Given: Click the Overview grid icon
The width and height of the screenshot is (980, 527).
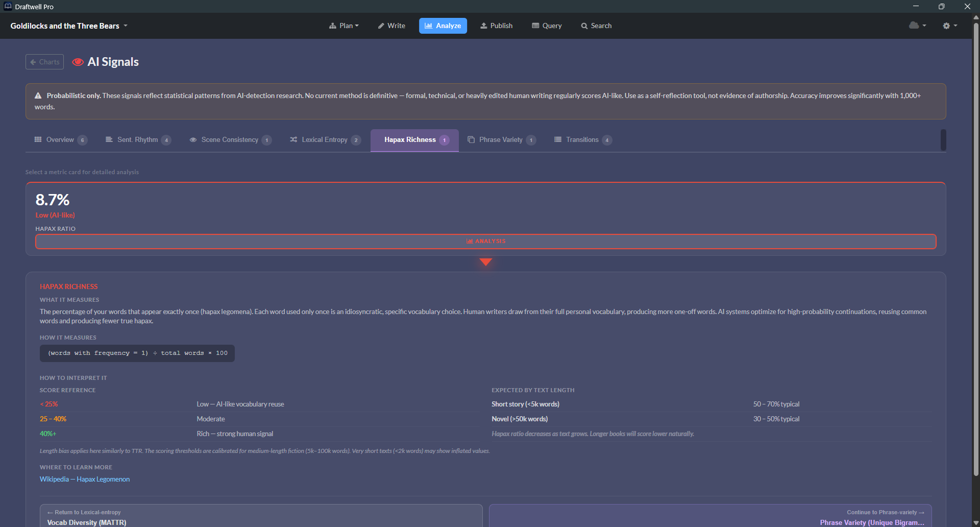Looking at the screenshot, I should [38, 139].
